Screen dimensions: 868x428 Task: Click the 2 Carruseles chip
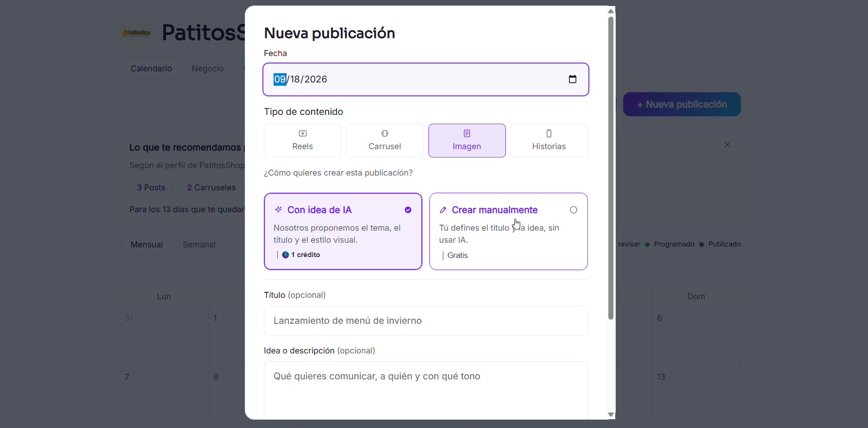[211, 188]
